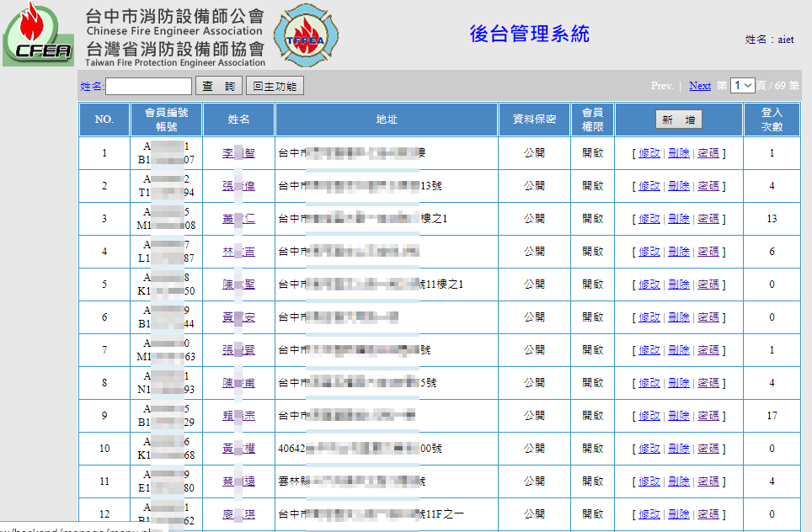Open member name link in row 8
The width and height of the screenshot is (812, 532).
238,383
